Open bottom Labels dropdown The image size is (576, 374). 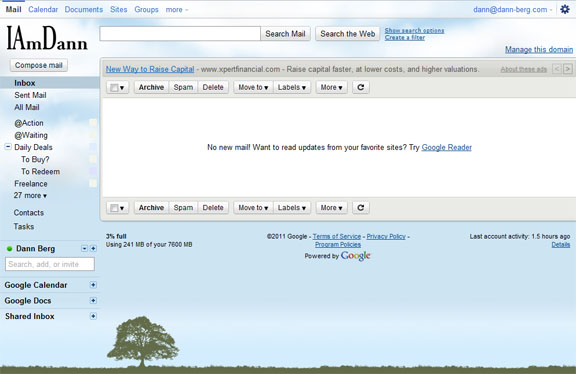tap(292, 208)
